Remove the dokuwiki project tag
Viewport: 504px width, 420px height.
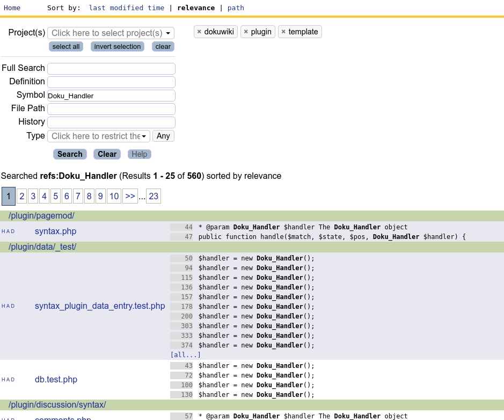click(x=199, y=32)
